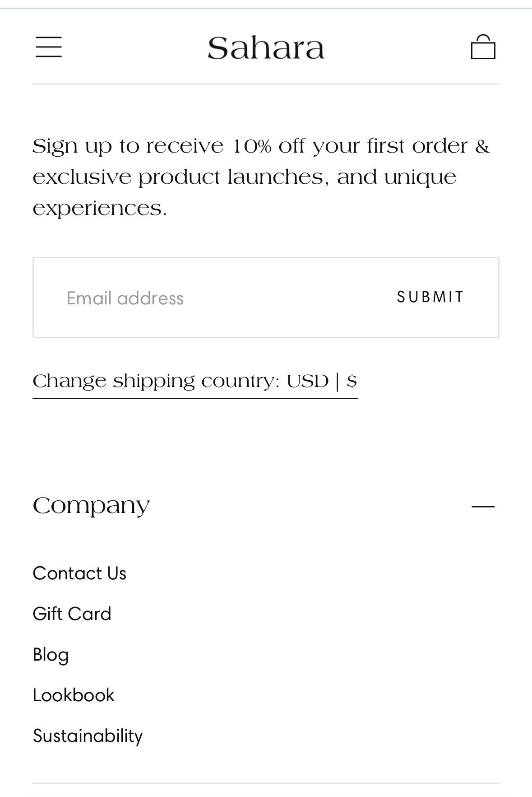
Task: Click the Sahara logo
Action: click(266, 48)
